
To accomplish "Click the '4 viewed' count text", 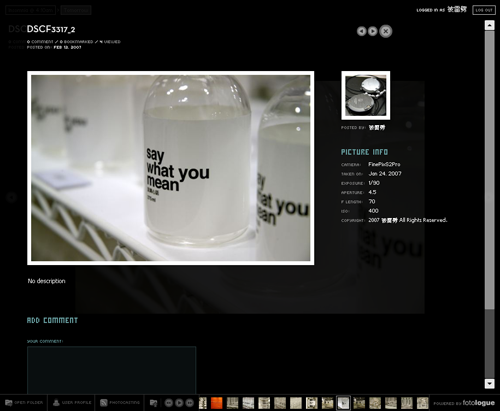I will click(x=110, y=42).
